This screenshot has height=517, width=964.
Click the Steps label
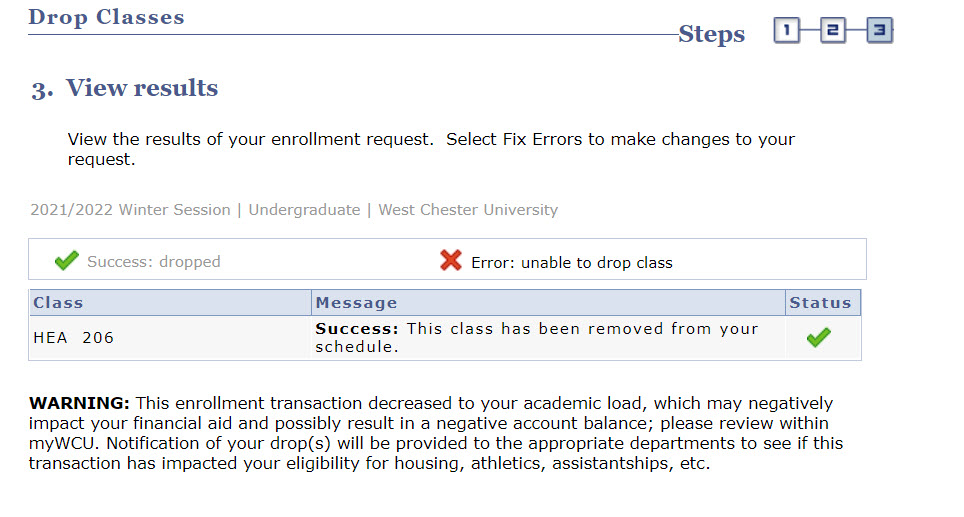coord(711,34)
